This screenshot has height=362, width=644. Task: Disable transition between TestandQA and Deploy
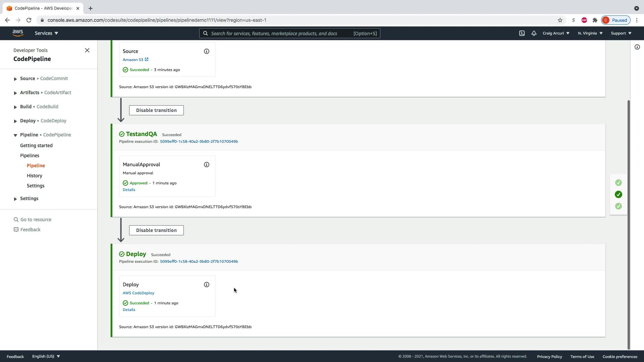156,230
